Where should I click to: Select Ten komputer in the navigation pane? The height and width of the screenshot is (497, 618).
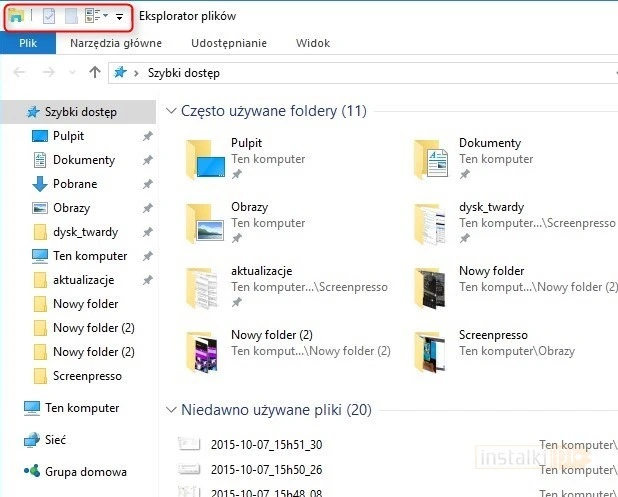pos(82,408)
